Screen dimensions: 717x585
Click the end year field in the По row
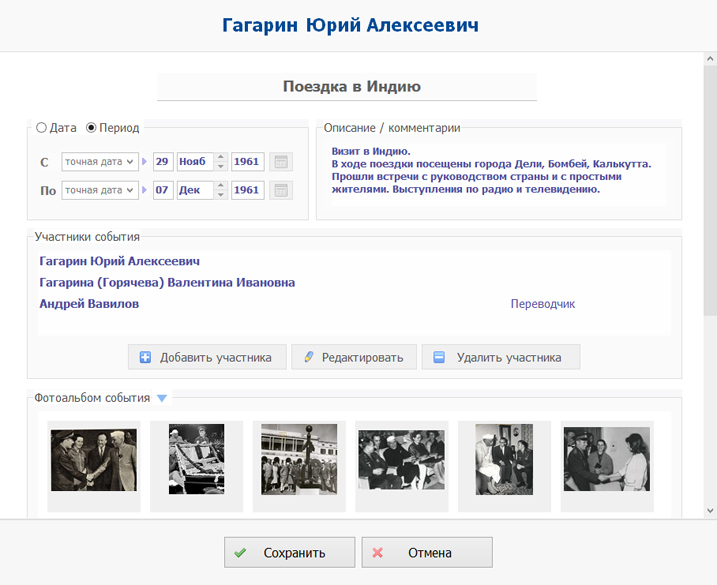pyautogui.click(x=247, y=190)
